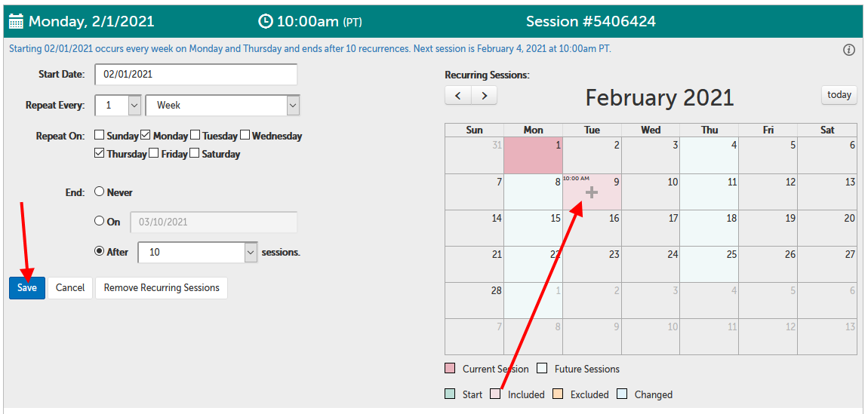
Task: Enable the Friday checkbox
Action: click(154, 154)
